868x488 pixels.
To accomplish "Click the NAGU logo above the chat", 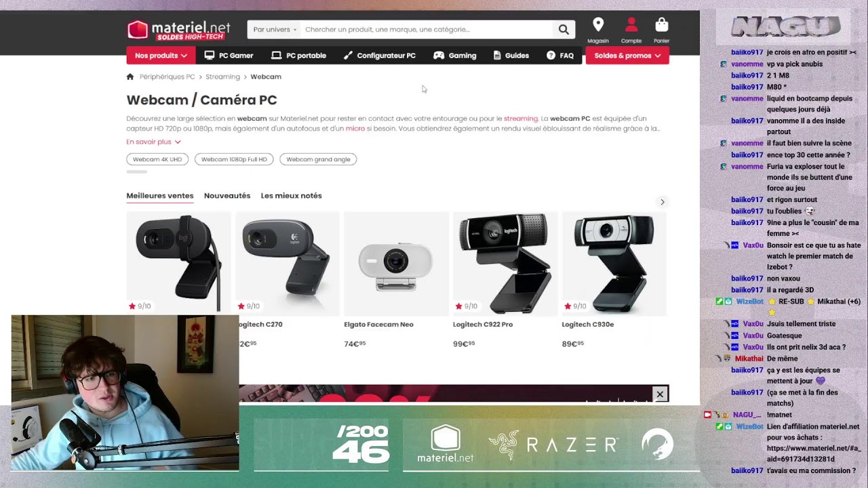I will point(786,27).
